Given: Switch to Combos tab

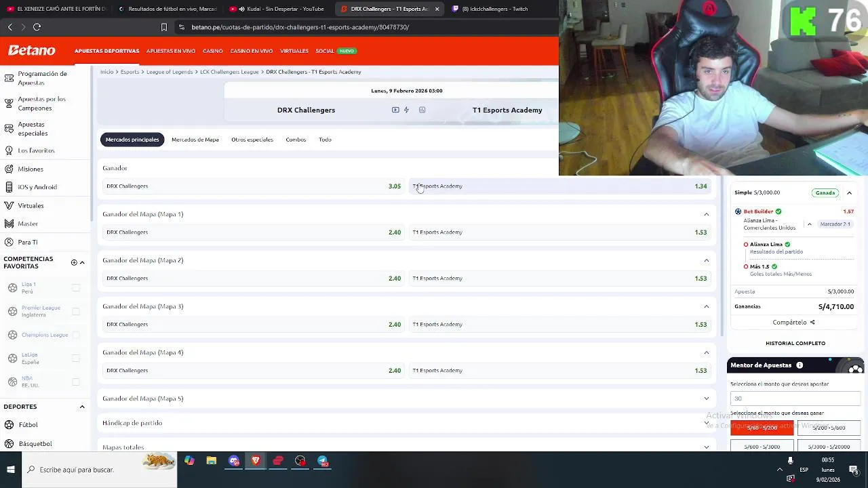Looking at the screenshot, I should pos(296,140).
